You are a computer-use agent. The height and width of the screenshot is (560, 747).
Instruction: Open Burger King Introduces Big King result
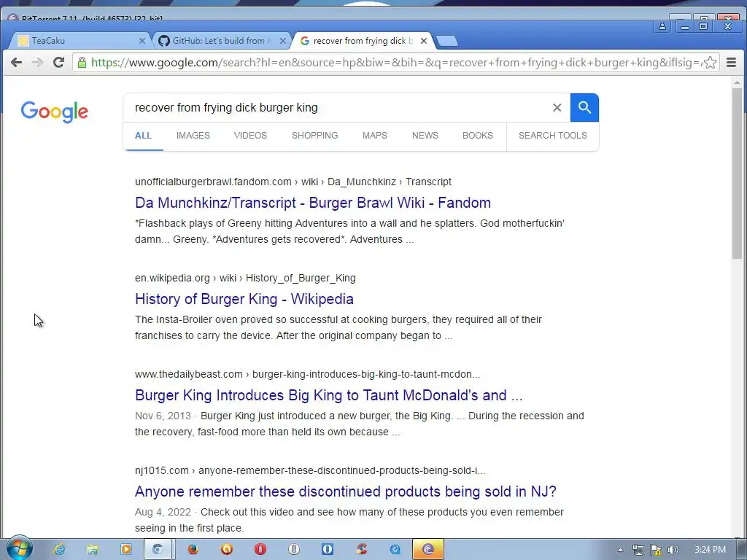click(x=329, y=395)
